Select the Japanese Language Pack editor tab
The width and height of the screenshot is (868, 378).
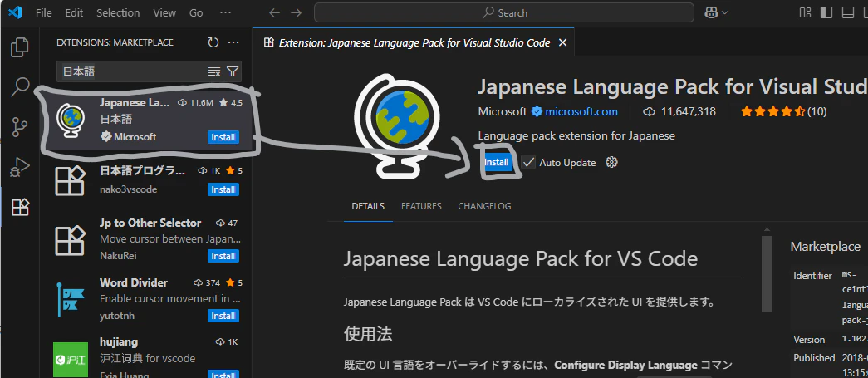(414, 42)
